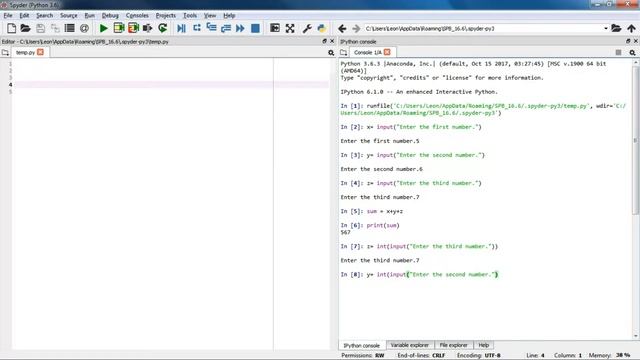Step into function in debugger

click(x=211, y=28)
